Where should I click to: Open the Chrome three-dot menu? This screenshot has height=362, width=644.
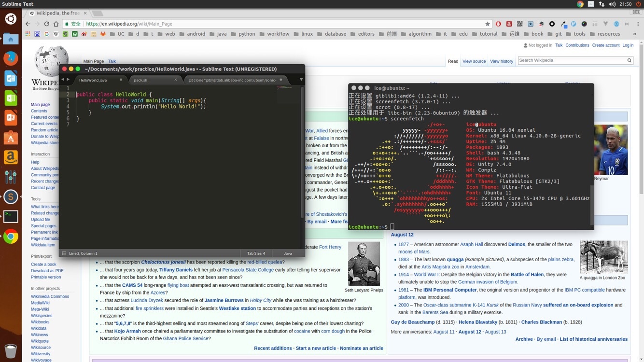[x=638, y=24]
